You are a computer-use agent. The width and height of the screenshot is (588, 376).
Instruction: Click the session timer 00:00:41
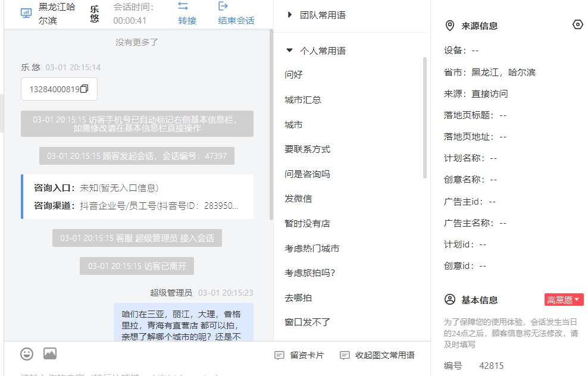(x=130, y=21)
